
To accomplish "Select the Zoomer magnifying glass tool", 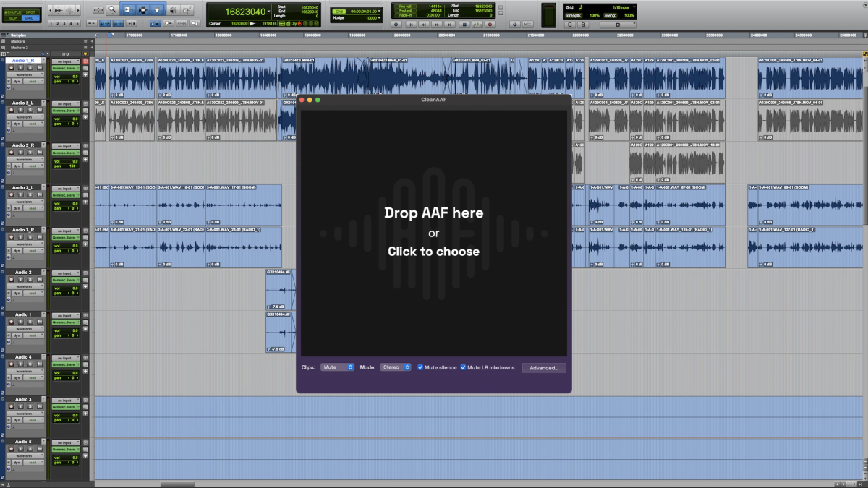I will [113, 10].
